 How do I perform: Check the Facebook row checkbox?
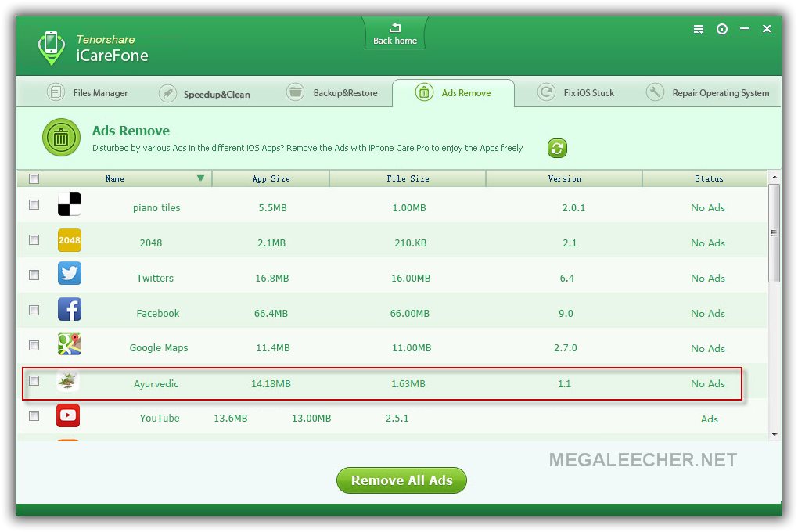(34, 310)
